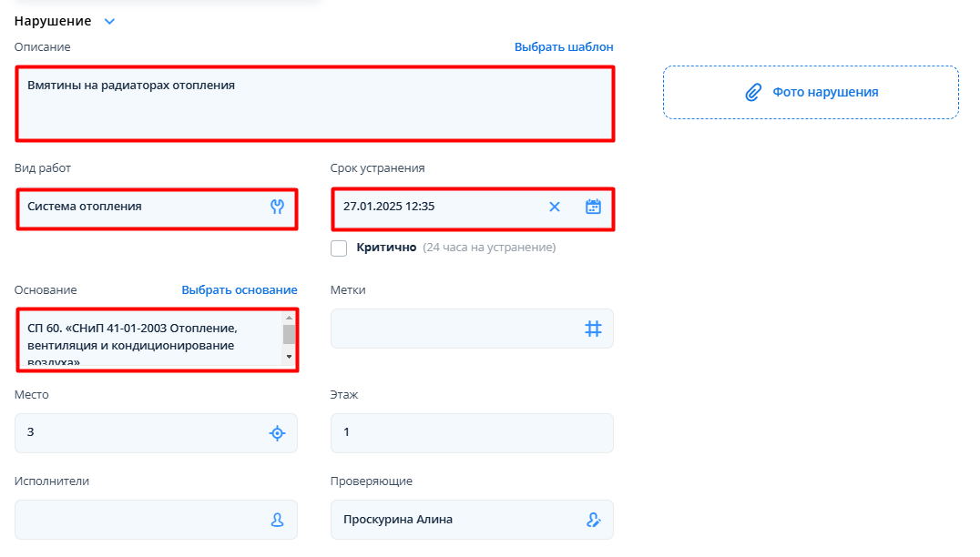Click the Выбрать основание link
980x557 pixels.
pos(239,289)
